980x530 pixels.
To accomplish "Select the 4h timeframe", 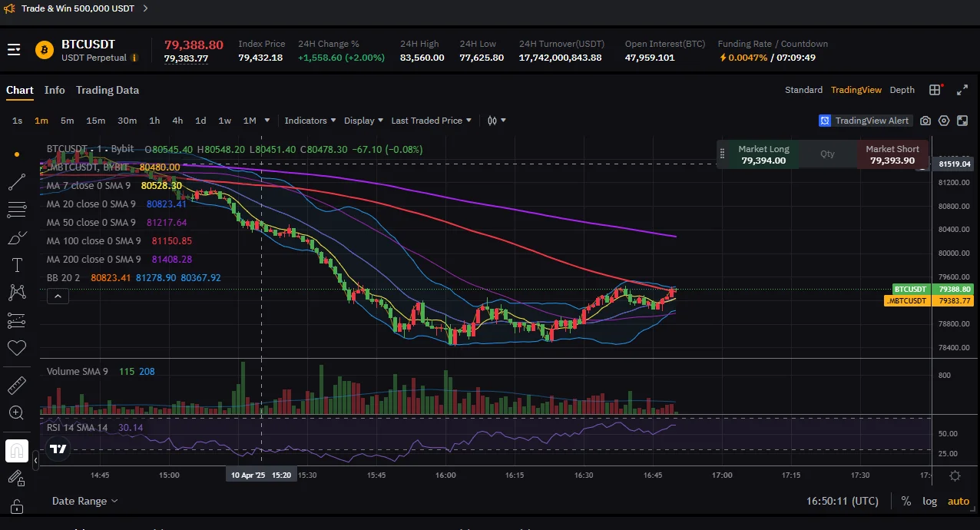I will (x=177, y=121).
